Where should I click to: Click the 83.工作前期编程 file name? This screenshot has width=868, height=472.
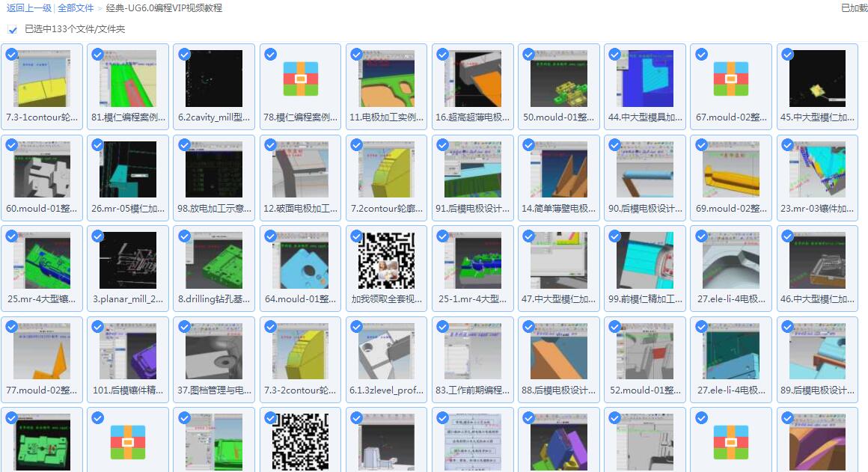tap(472, 390)
